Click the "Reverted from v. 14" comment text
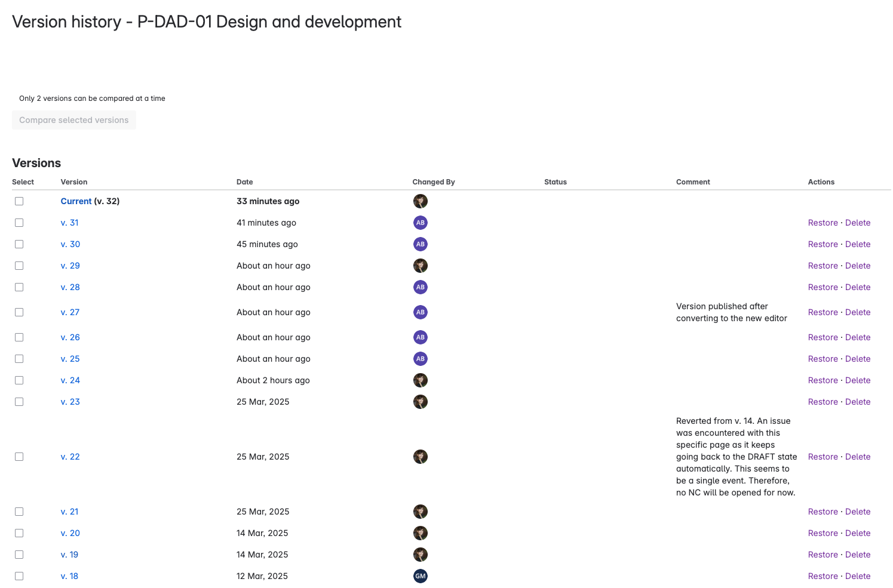This screenshot has height=588, width=893. point(737,457)
